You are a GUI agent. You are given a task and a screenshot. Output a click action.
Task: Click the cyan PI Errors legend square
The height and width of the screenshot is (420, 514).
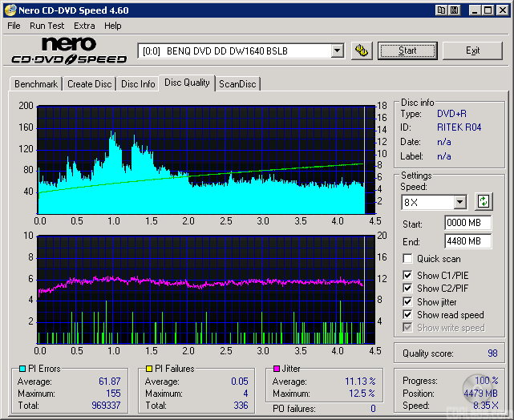(x=22, y=369)
